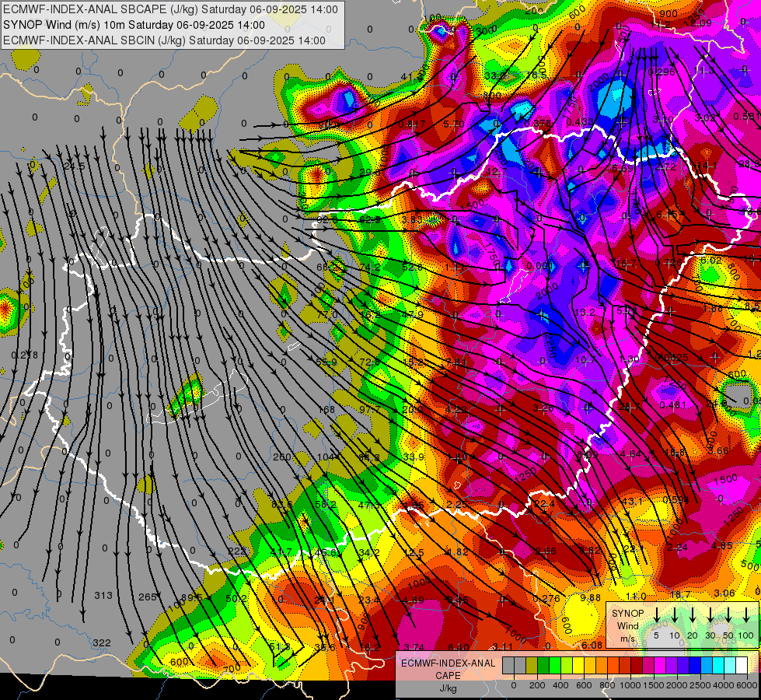Screen dimensions: 761x700
Task: Click the map value '24.5'
Action: pyautogui.click(x=75, y=166)
